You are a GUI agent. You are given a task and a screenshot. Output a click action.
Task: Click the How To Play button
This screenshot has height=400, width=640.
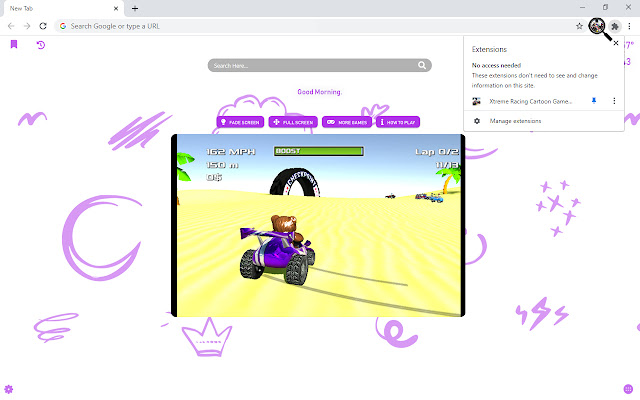pos(398,122)
